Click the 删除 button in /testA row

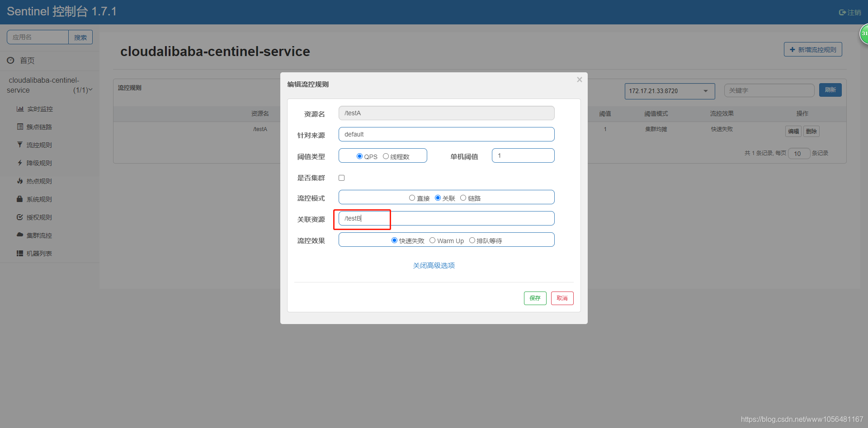click(x=811, y=132)
